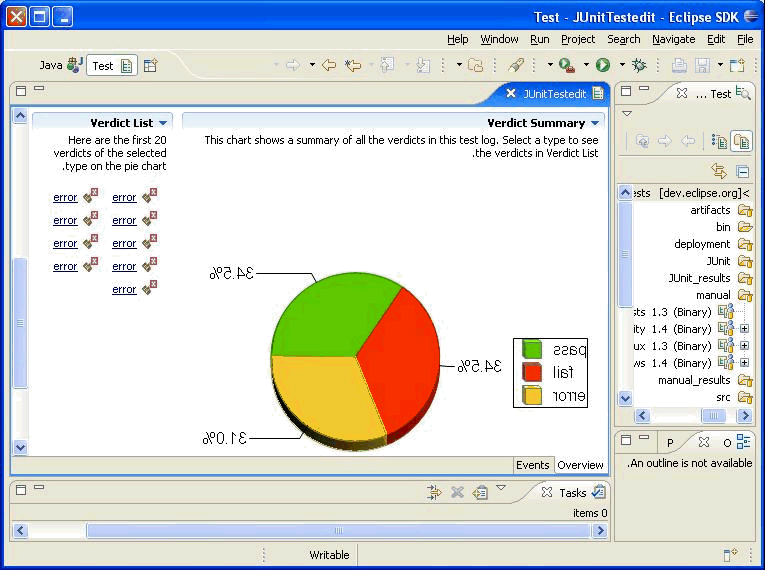Viewport: 765px width, 570px height.
Task: Click the Tasks view first toolbar icon
Action: (481, 492)
